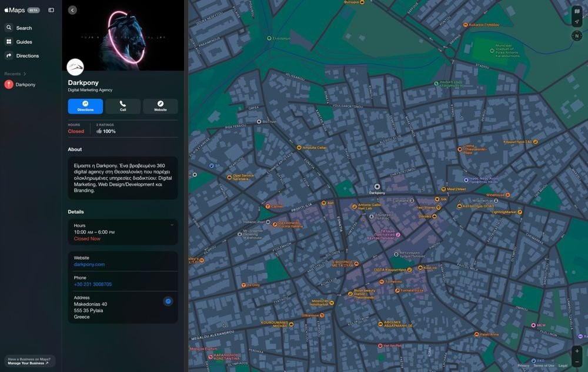Select the Minim24h minimarket marker

(x=332, y=303)
